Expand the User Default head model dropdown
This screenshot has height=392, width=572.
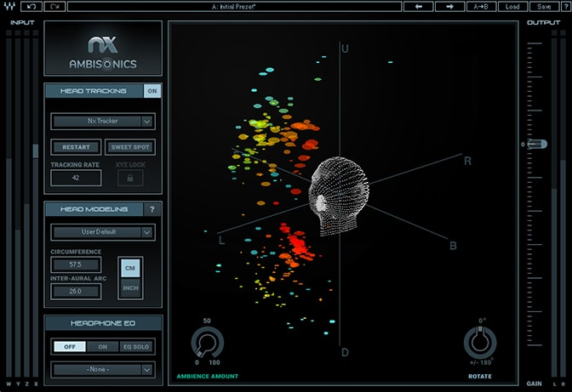click(102, 231)
